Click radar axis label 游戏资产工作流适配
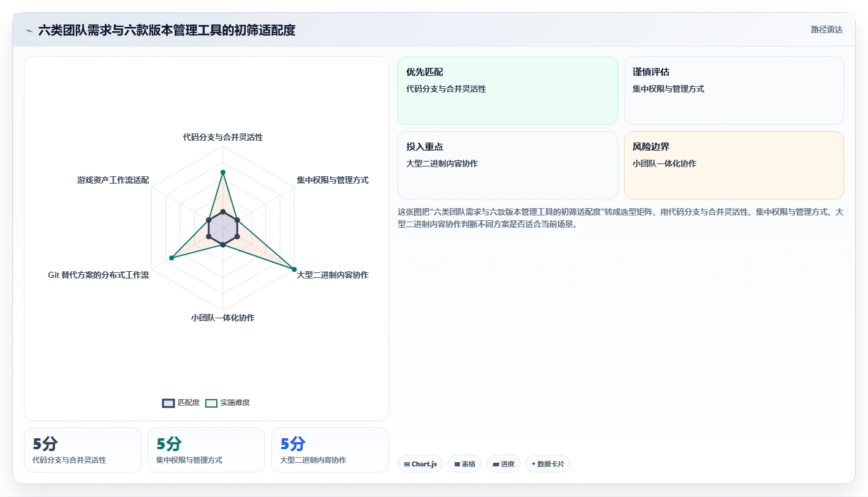Image resolution: width=868 pixels, height=497 pixels. tap(113, 180)
